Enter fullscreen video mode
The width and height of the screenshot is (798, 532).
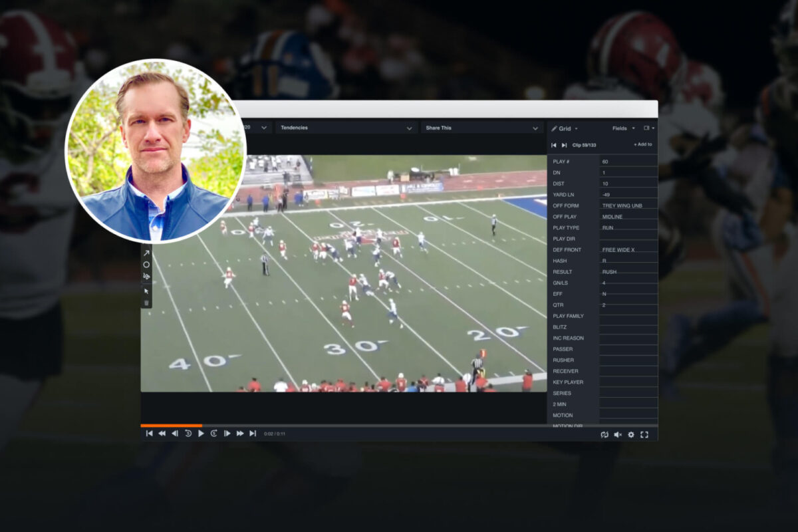(x=644, y=434)
